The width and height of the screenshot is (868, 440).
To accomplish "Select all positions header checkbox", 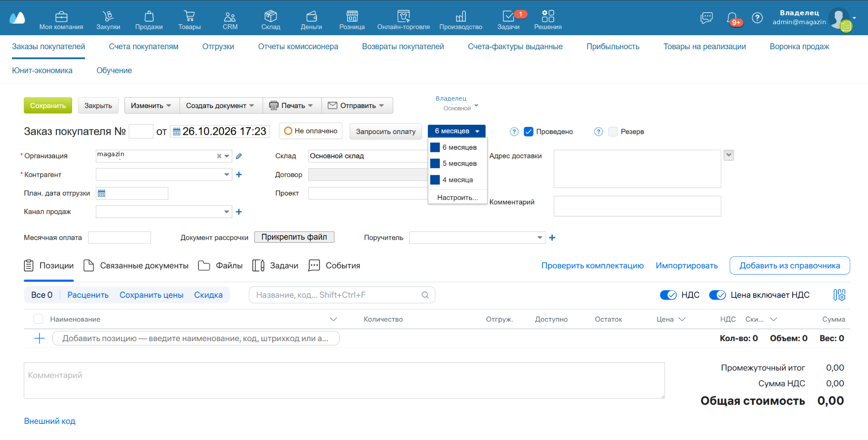I will tap(38, 319).
